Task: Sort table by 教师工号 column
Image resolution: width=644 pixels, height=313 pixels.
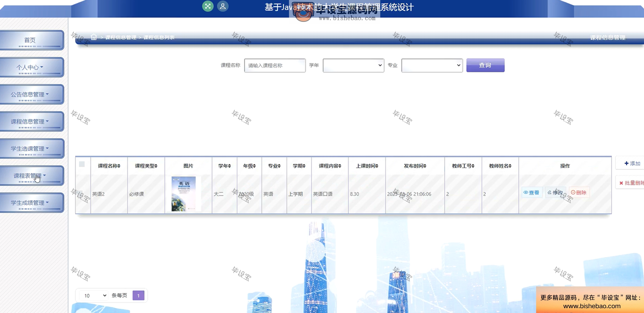Action: pyautogui.click(x=463, y=166)
